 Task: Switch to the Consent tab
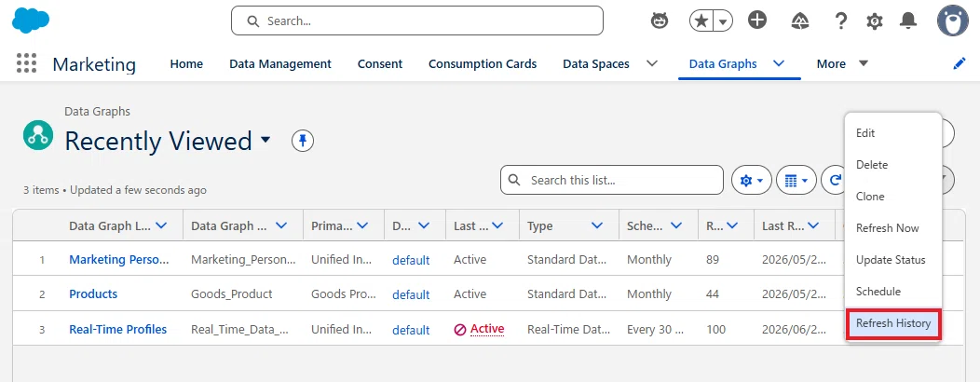(380, 63)
